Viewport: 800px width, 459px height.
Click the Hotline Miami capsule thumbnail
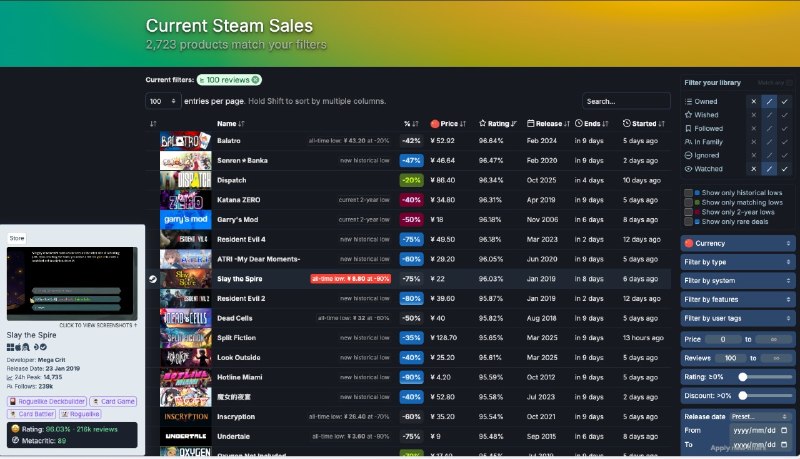185,377
